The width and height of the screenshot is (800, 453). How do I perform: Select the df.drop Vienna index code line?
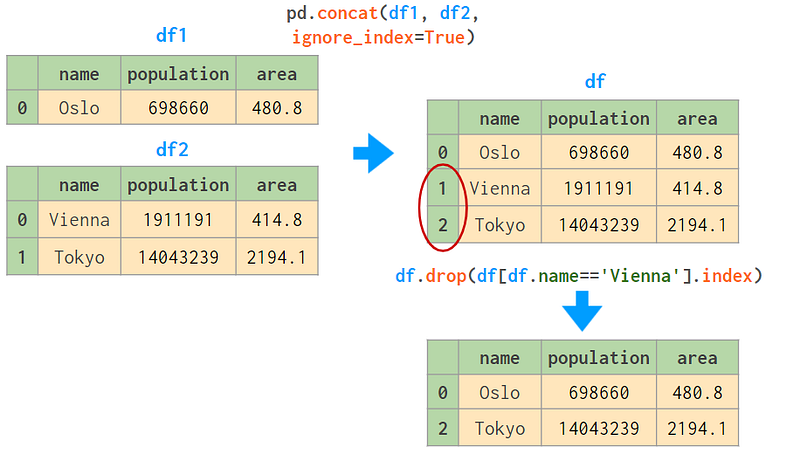pyautogui.click(x=579, y=276)
